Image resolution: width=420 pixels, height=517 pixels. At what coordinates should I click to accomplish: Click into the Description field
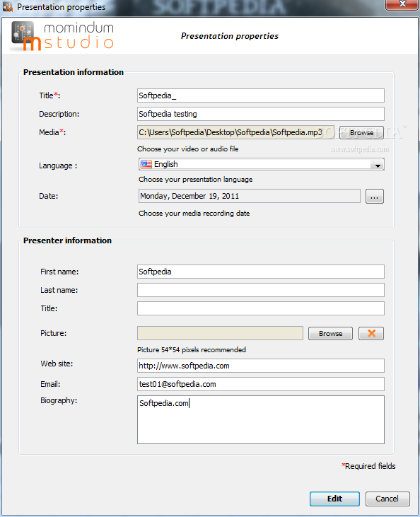click(261, 114)
